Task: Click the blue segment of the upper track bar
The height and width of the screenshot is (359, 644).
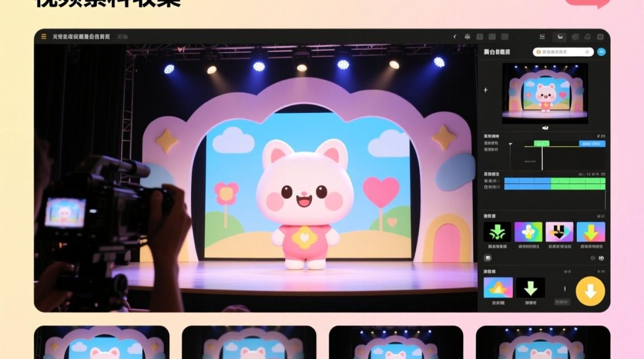Action: [x=528, y=181]
